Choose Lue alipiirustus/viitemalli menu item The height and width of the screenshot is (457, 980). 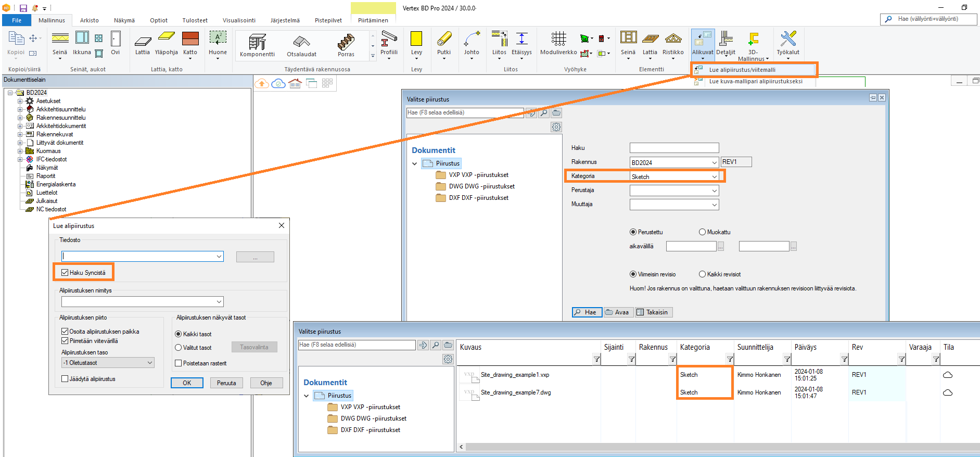pyautogui.click(x=742, y=70)
